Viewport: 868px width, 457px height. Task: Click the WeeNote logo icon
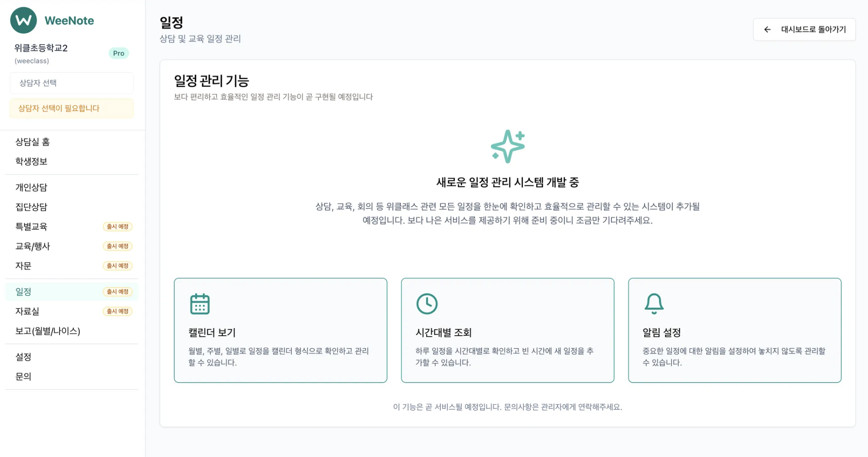(x=23, y=20)
